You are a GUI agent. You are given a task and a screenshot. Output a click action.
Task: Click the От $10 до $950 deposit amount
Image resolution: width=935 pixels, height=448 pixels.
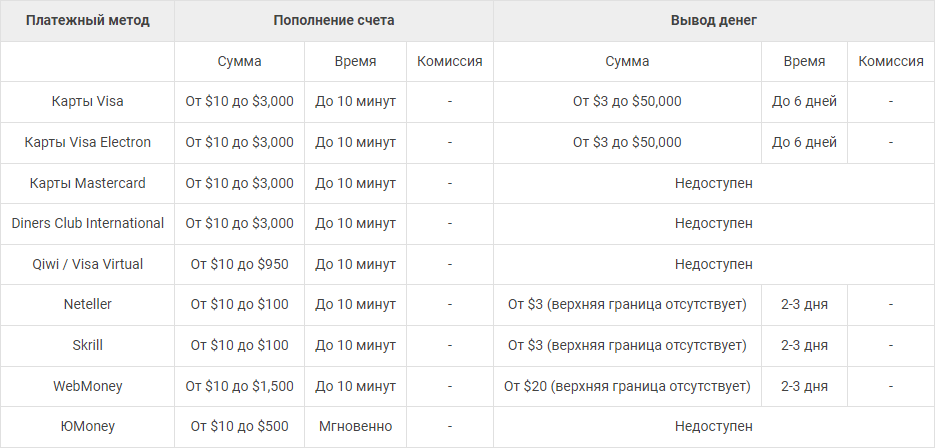pos(239,264)
